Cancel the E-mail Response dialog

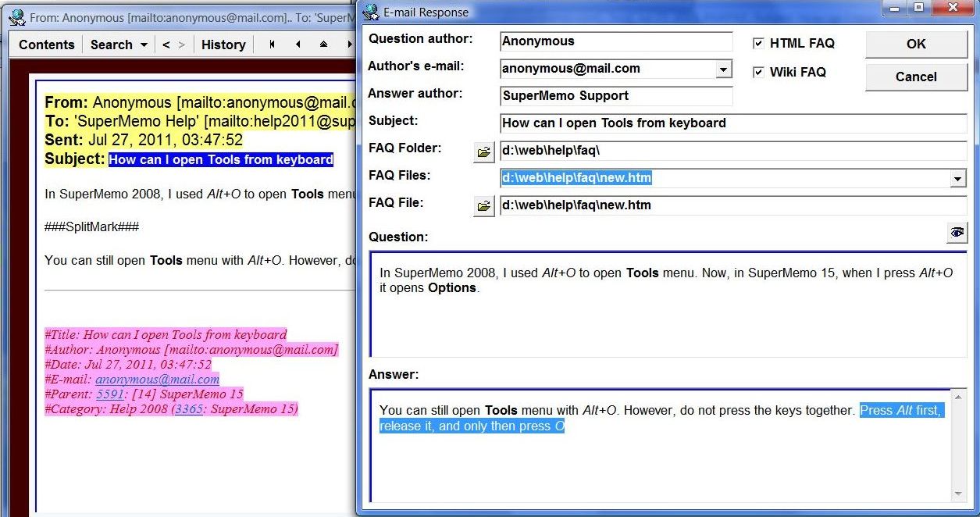[916, 77]
